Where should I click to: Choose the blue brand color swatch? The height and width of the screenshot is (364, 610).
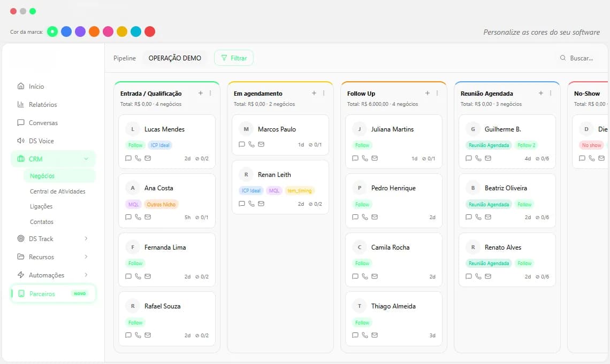(x=66, y=32)
